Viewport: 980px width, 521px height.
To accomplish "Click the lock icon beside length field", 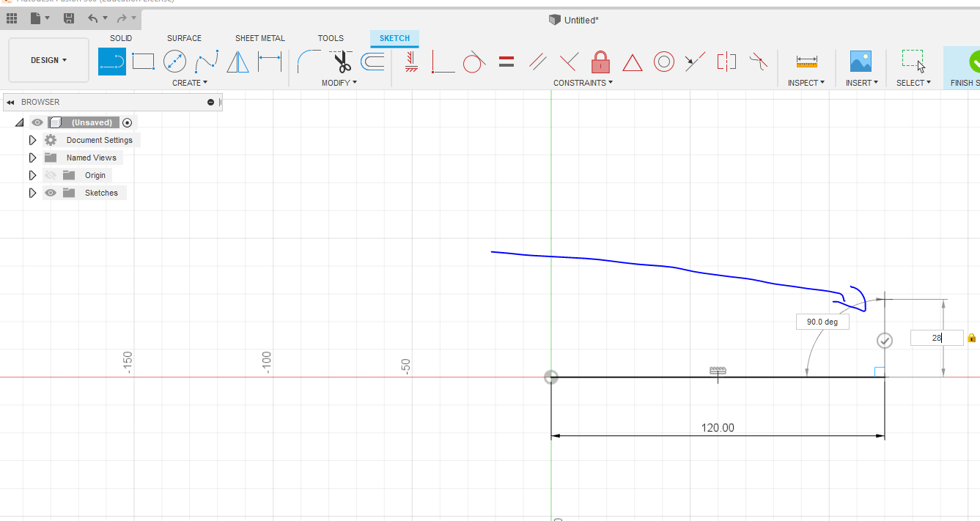I will click(972, 338).
